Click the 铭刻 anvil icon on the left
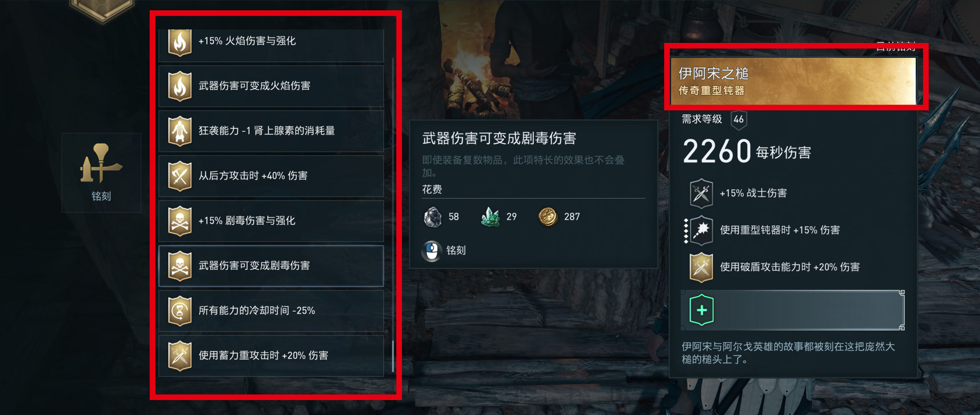The height and width of the screenshot is (415, 980). (101, 163)
